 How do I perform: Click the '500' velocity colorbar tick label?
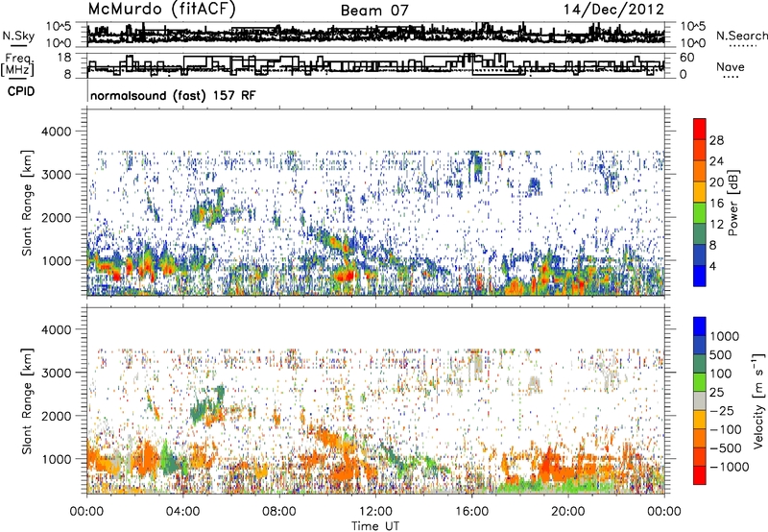coord(721,355)
